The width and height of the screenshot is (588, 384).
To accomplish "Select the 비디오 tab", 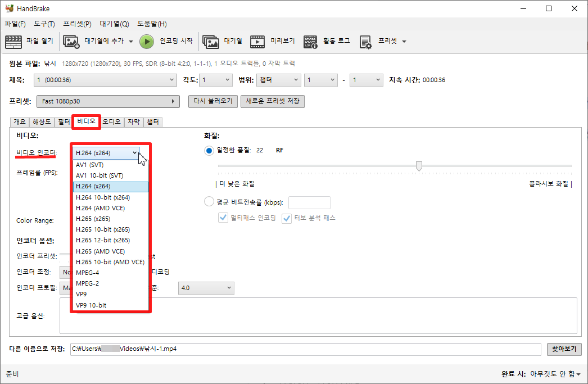I will point(86,121).
